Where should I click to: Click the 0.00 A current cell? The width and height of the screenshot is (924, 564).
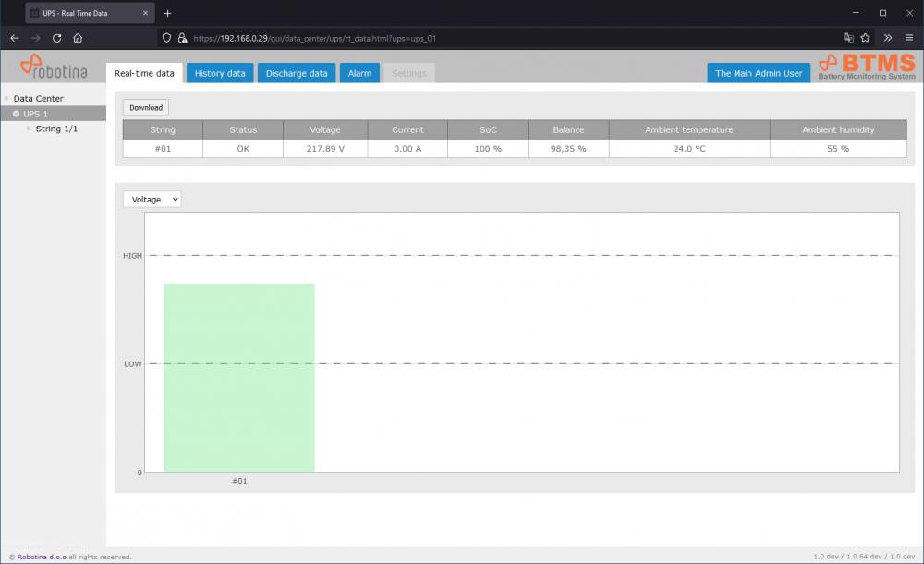point(407,149)
